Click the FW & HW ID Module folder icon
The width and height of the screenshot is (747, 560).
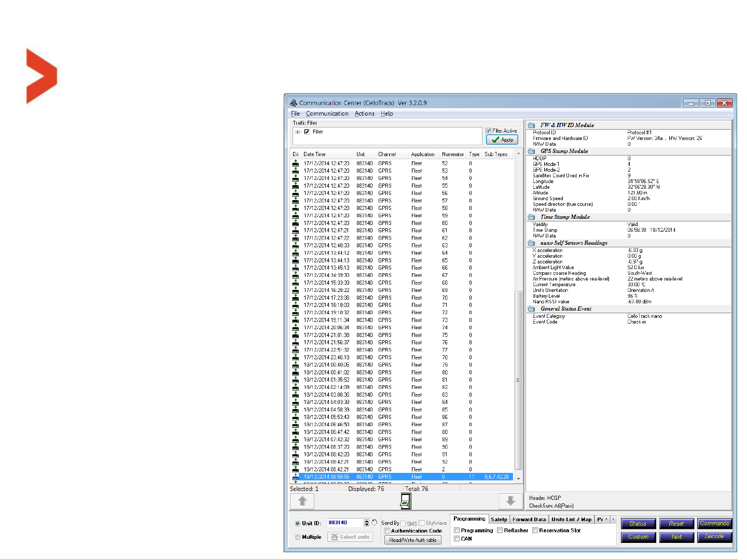point(531,125)
